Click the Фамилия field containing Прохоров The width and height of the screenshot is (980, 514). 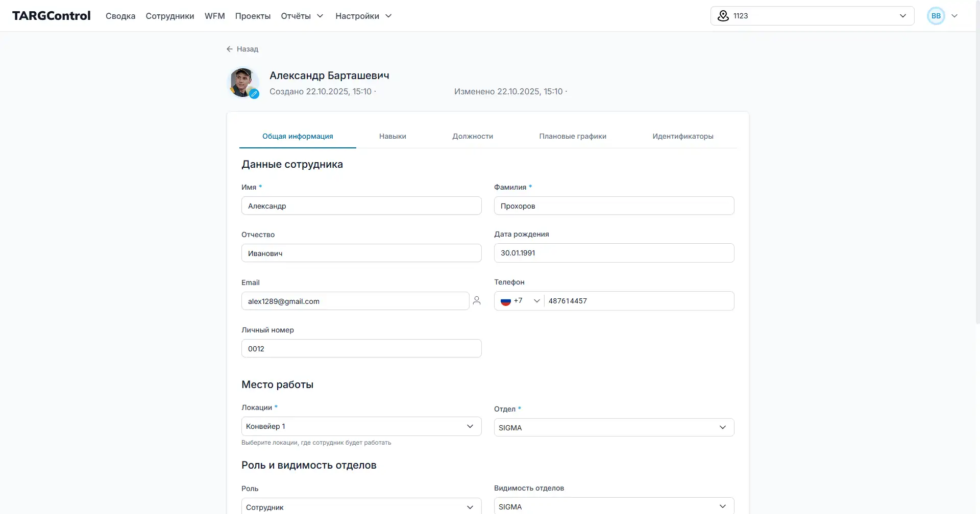pos(614,205)
